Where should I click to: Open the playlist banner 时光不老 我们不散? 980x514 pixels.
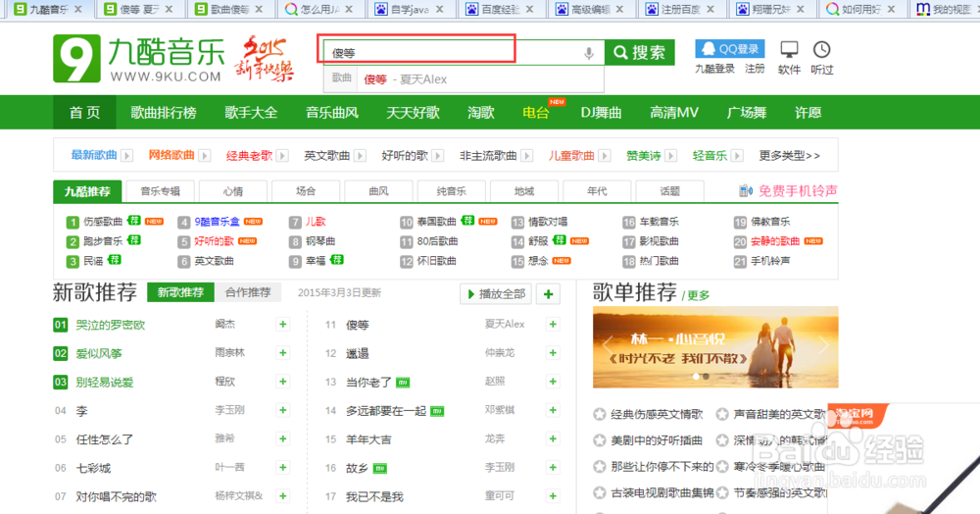coord(715,347)
